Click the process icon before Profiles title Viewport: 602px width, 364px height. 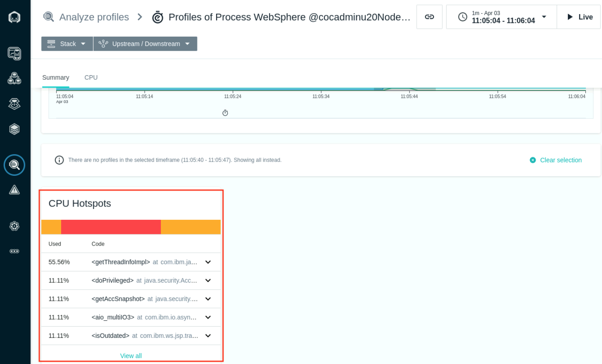pyautogui.click(x=158, y=17)
